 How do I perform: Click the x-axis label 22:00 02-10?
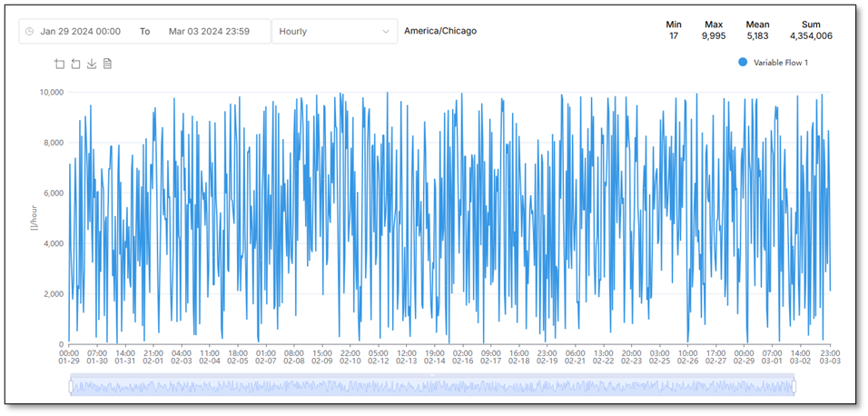pos(350,357)
